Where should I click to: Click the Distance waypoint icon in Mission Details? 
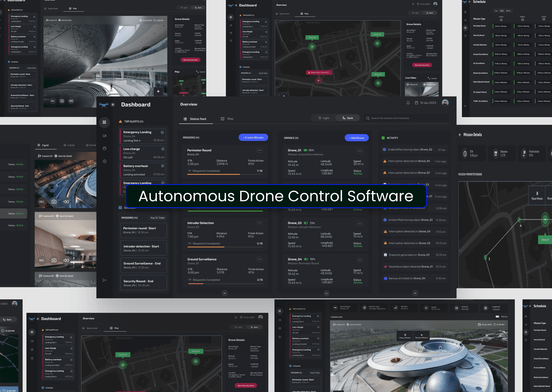click(x=496, y=154)
